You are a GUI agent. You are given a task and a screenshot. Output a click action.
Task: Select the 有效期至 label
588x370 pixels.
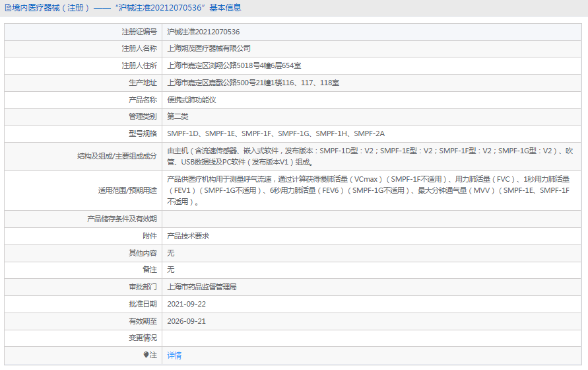click(x=143, y=322)
